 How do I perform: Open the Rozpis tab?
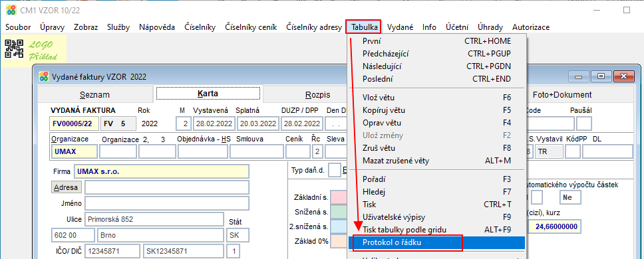click(x=318, y=95)
